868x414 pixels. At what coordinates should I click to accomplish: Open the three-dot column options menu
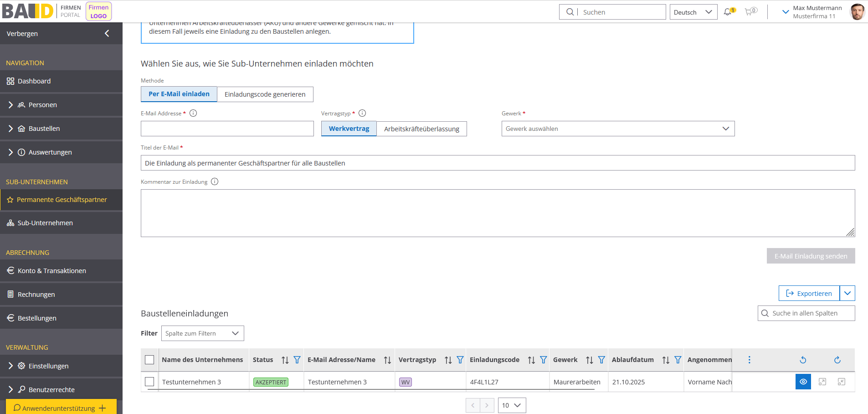coord(749,360)
